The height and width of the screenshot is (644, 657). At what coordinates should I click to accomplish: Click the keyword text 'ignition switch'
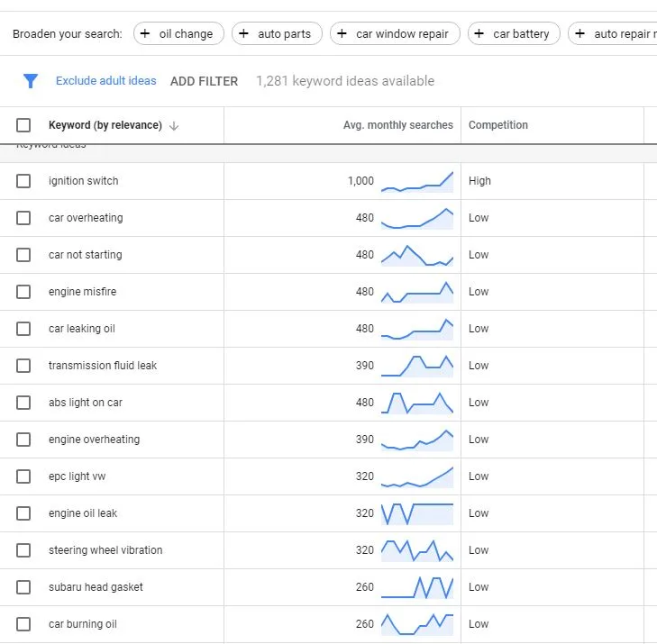tap(84, 181)
